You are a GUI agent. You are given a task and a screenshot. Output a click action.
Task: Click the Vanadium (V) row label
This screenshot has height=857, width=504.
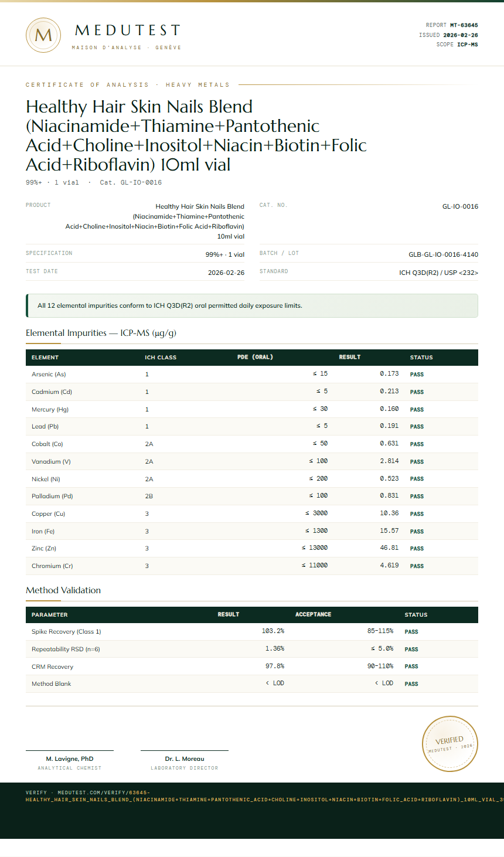click(x=51, y=461)
